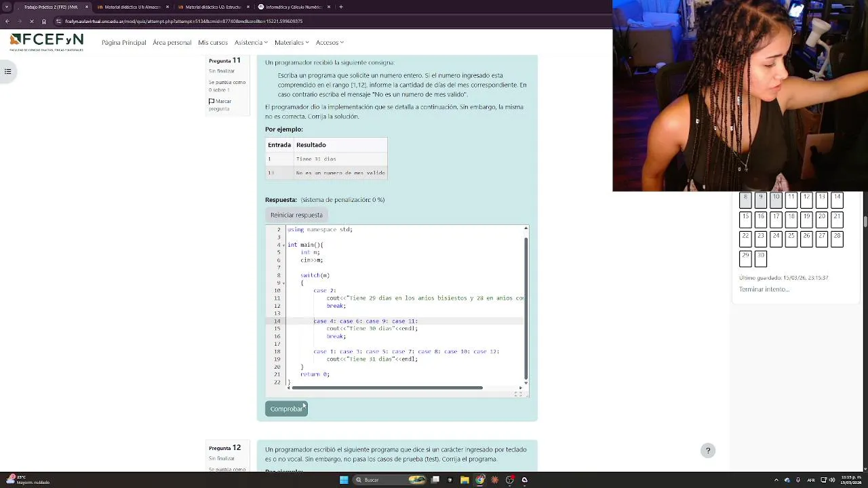Expand Accesos dropdown menu
The height and width of the screenshot is (488, 868).
(330, 43)
